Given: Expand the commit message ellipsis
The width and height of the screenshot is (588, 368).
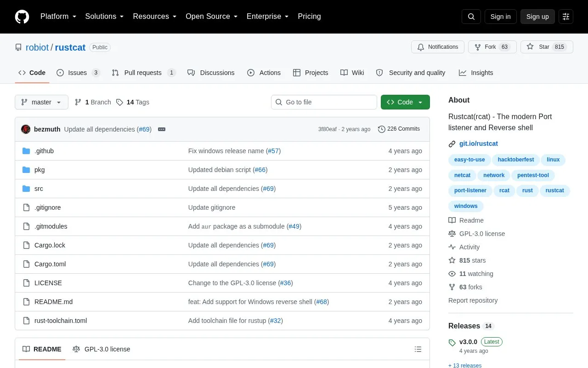Looking at the screenshot, I should [x=162, y=129].
